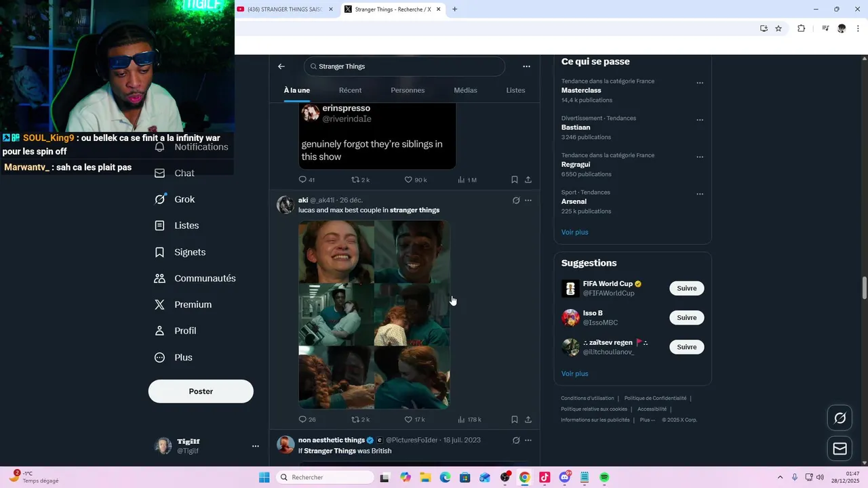This screenshot has width=868, height=488.
Task: Ask Grok about non aesthetic things post
Action: pyautogui.click(x=516, y=441)
